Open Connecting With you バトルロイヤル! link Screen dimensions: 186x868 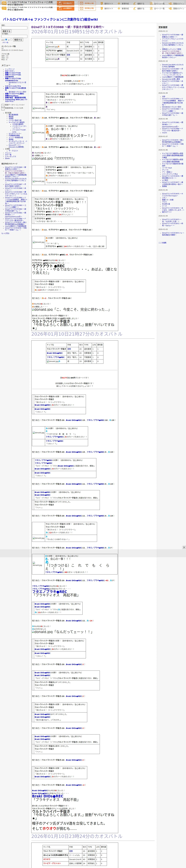coord(16,100)
